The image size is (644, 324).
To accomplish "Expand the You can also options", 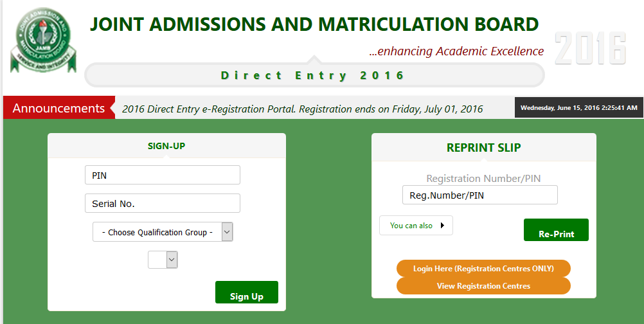I will 416,226.
